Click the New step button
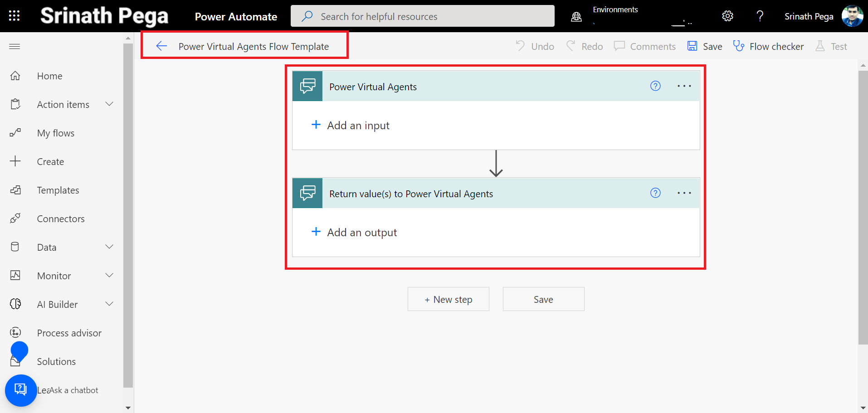 (448, 299)
